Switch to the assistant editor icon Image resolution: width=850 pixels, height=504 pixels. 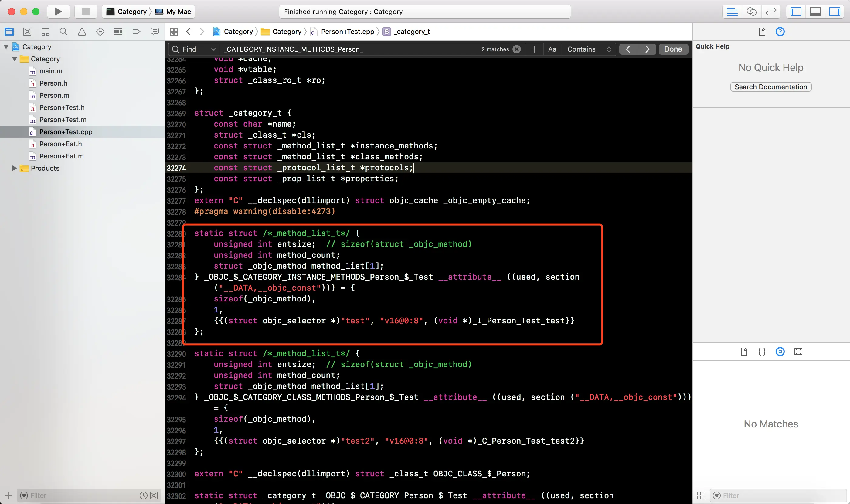751,12
